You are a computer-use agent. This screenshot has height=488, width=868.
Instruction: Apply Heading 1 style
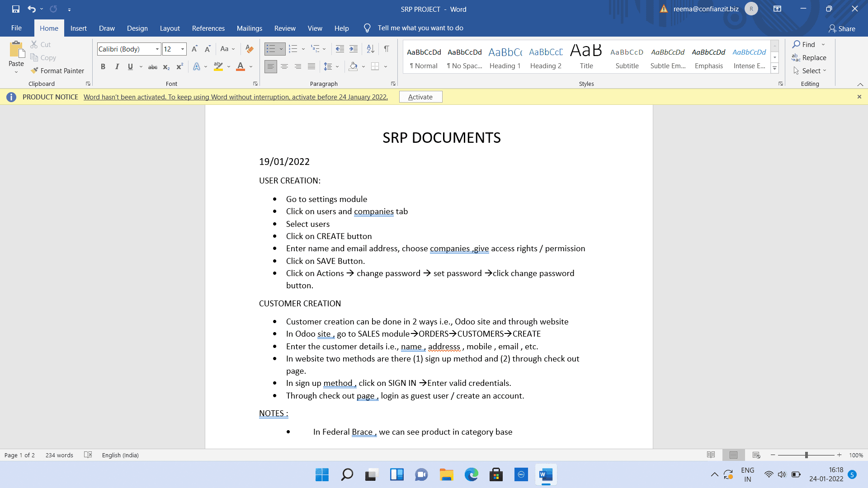(x=505, y=57)
